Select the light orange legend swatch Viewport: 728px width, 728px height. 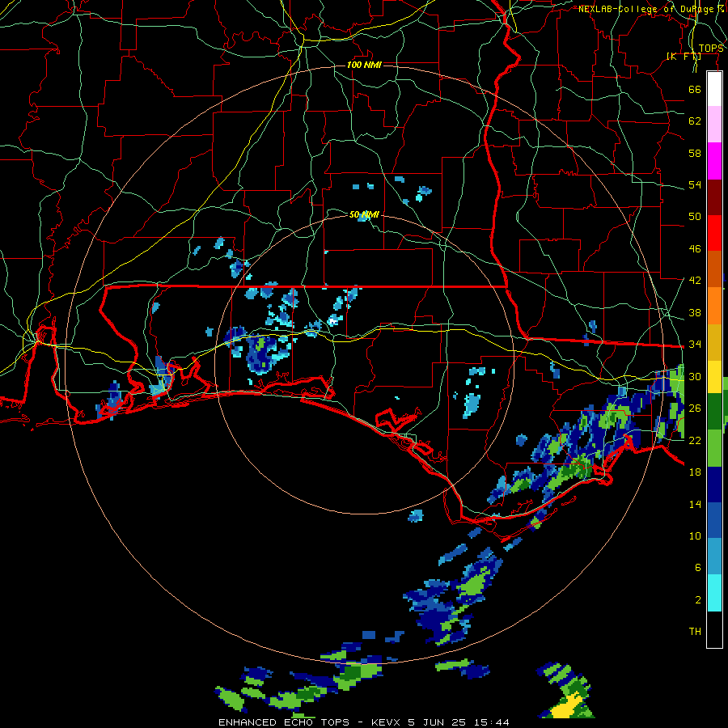pyautogui.click(x=714, y=306)
